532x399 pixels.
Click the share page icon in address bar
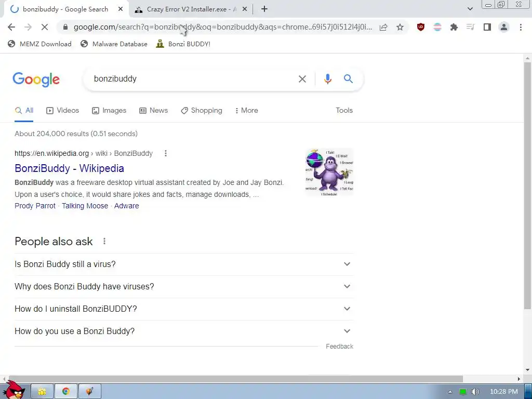(x=383, y=27)
